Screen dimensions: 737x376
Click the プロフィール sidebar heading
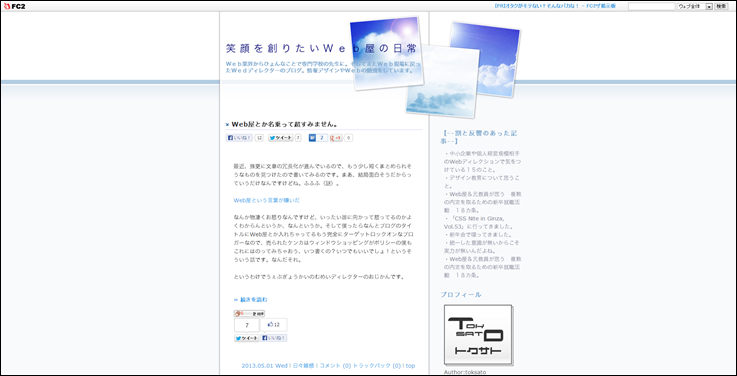[x=461, y=295]
